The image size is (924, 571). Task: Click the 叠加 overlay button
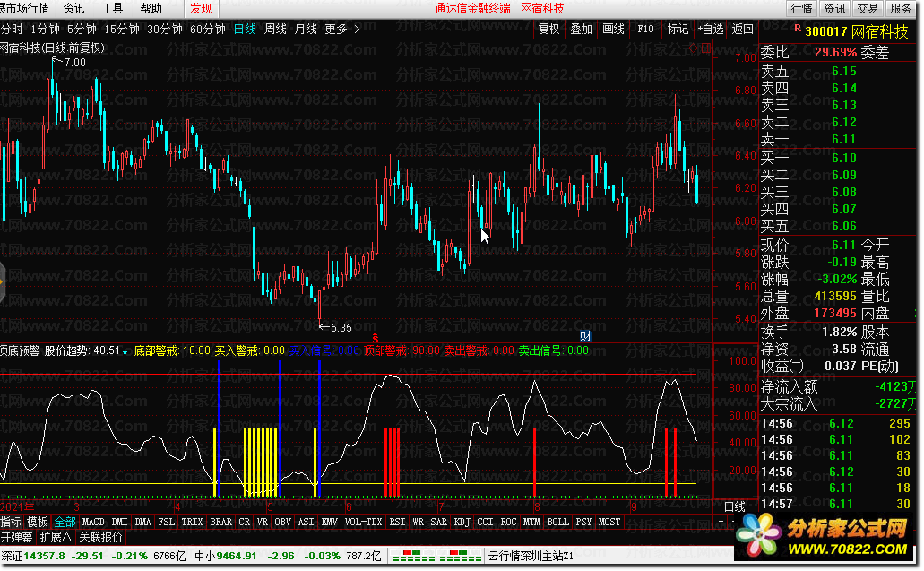pyautogui.click(x=581, y=29)
